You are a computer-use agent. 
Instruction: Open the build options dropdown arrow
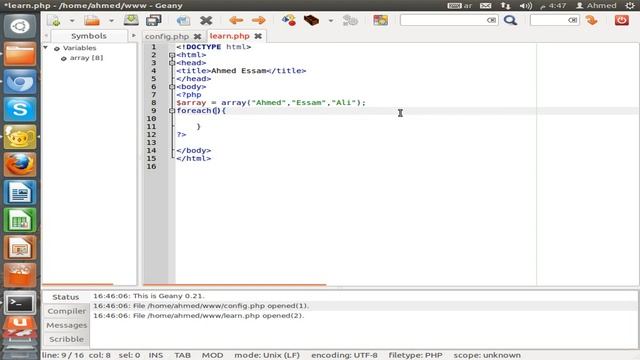331,20
